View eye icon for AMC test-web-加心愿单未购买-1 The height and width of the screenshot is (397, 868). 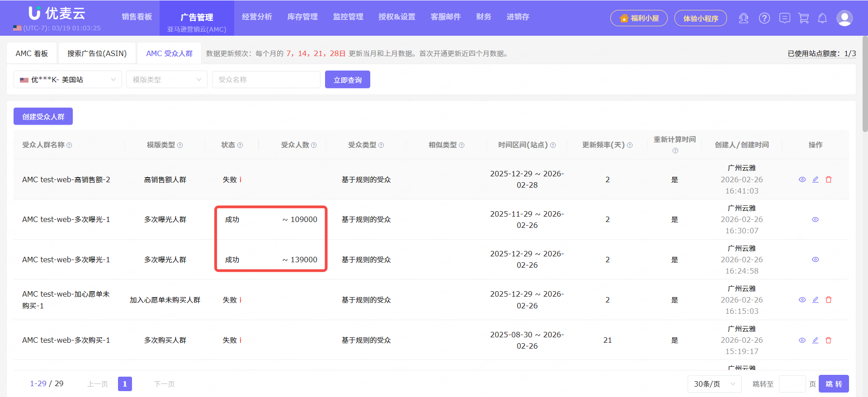click(802, 300)
